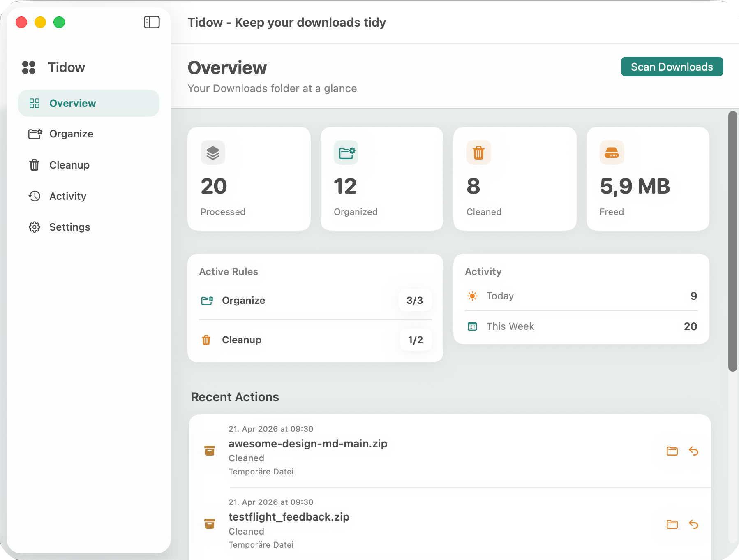739x560 pixels.
Task: Select the 12 Organized value
Action: [345, 186]
